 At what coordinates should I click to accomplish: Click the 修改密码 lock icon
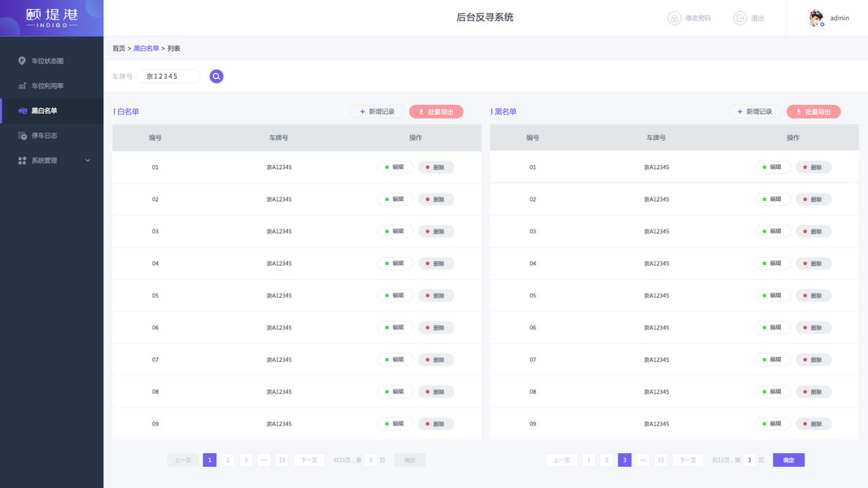tap(674, 18)
